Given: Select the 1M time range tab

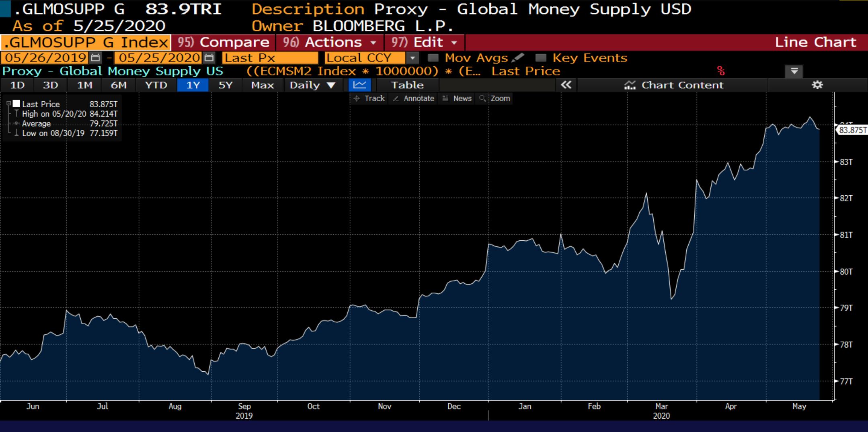Looking at the screenshot, I should point(84,85).
